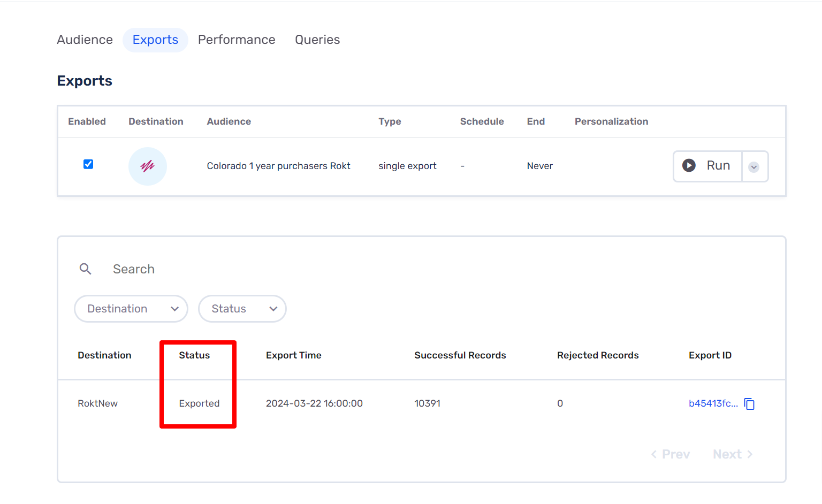This screenshot has width=822, height=504.
Task: Copy the export ID with copy icon
Action: (750, 404)
